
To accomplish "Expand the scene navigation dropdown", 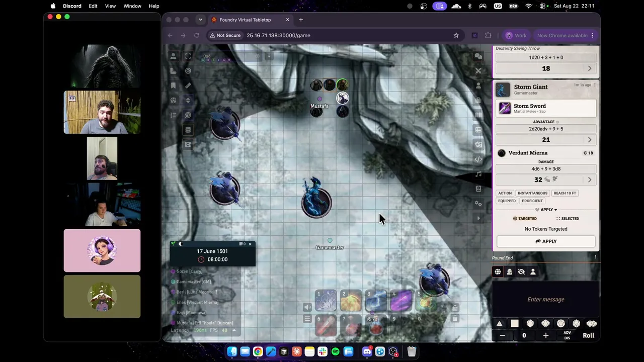I will [269, 56].
